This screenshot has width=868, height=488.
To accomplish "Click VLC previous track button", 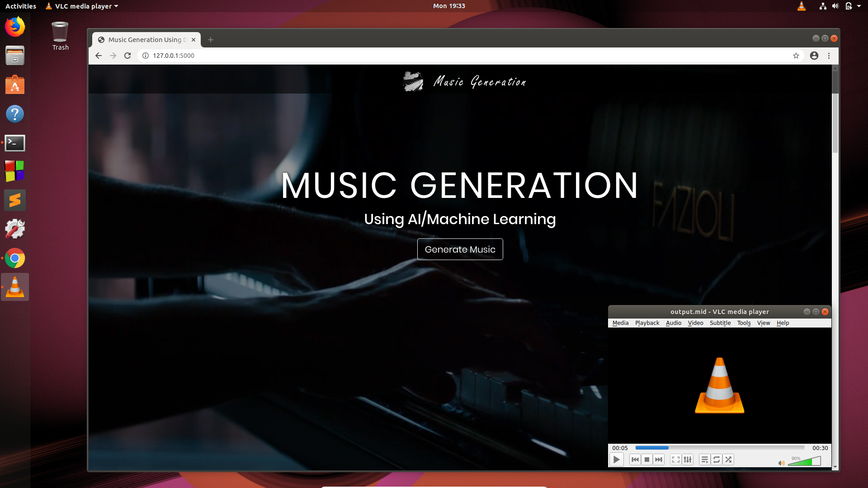I will coord(635,460).
